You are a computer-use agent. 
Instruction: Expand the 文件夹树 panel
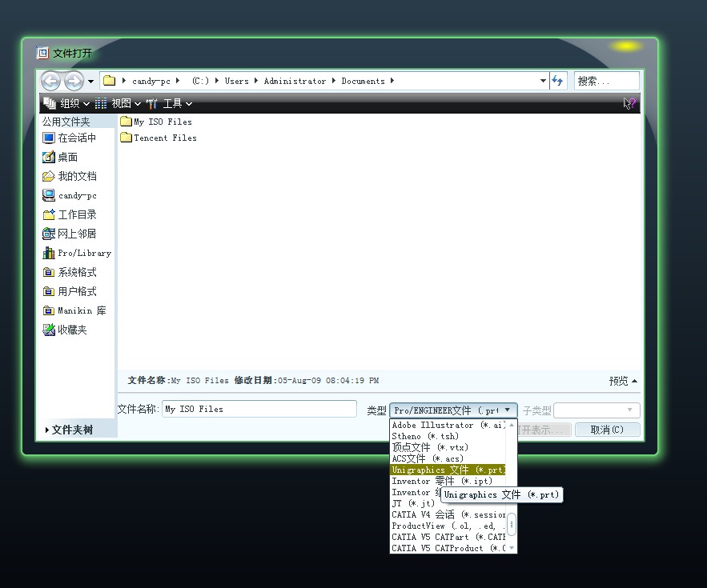[69, 430]
